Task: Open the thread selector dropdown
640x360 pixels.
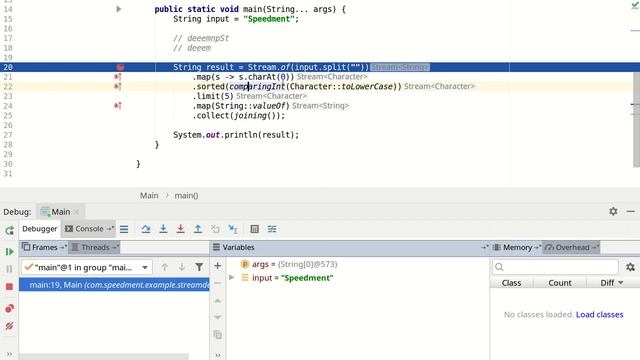Action: click(87, 267)
